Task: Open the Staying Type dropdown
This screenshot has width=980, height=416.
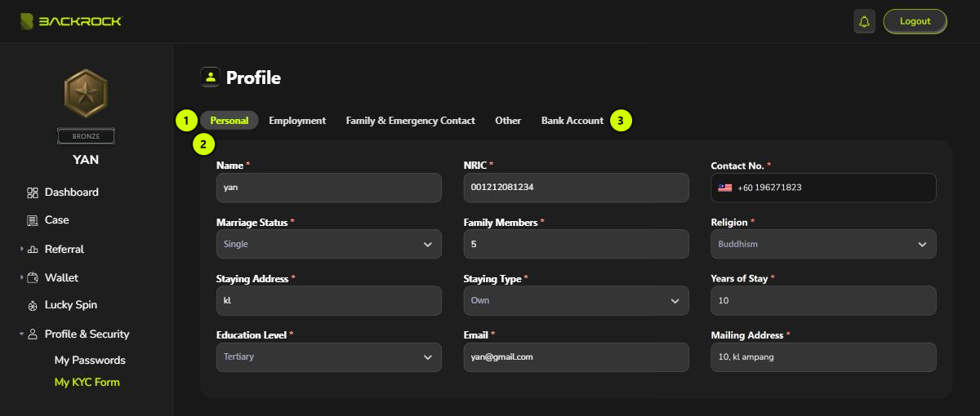Action: 577,300
